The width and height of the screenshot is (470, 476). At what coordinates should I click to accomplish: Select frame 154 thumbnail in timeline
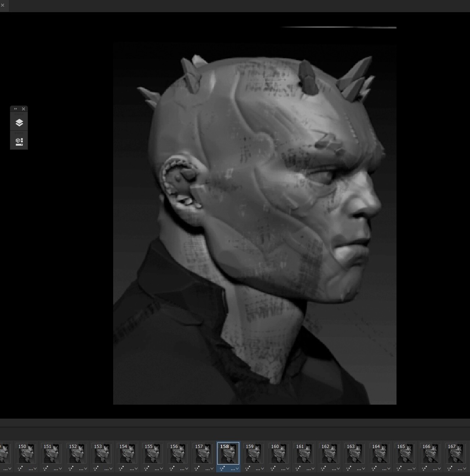click(x=127, y=453)
